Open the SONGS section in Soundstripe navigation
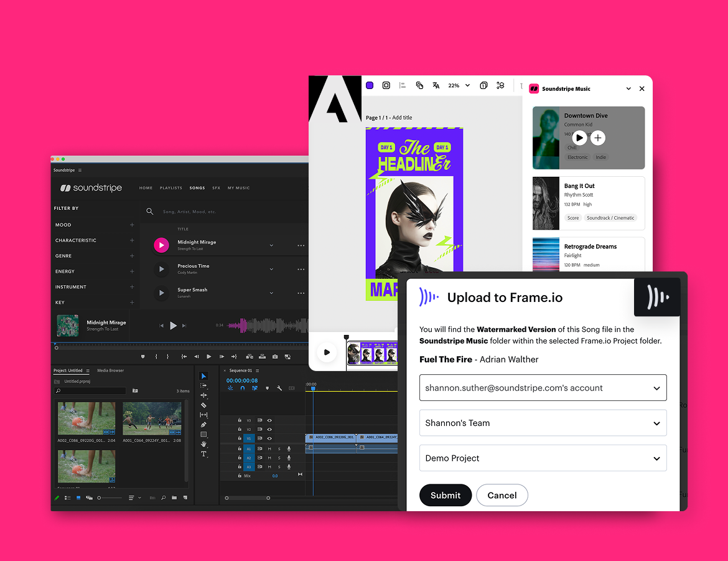Screen dimensions: 728x561 pyautogui.click(x=197, y=187)
